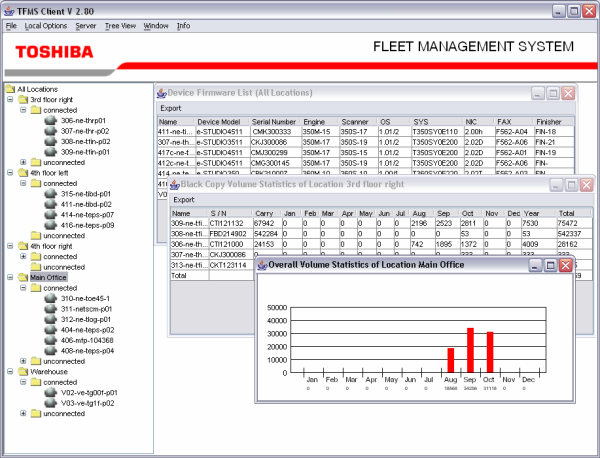Click the 3rd floor right folder icon
Screen dimensions: 600x458
[x=23, y=99]
